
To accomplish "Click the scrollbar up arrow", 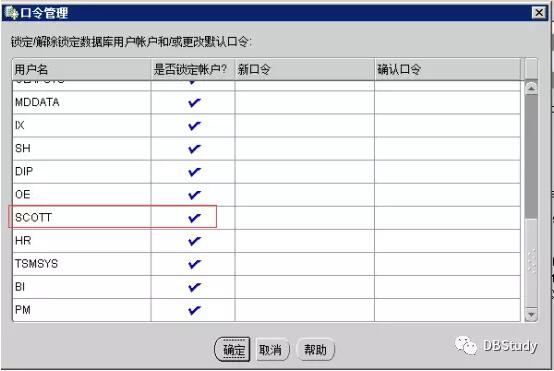I will [531, 88].
